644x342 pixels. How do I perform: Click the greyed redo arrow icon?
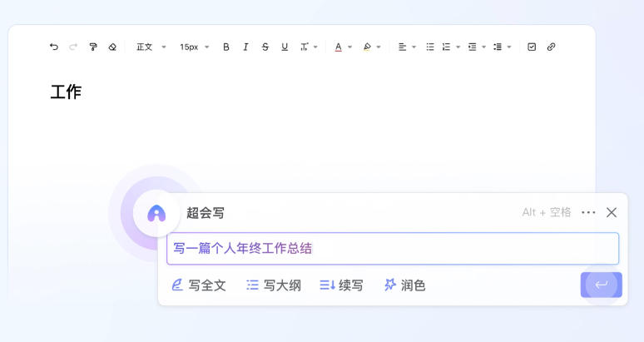coord(73,47)
